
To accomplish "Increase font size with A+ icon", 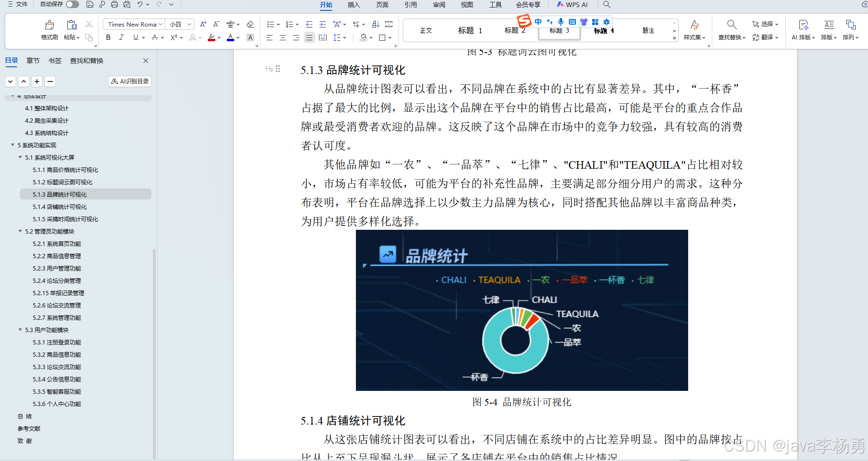I will click(x=203, y=24).
